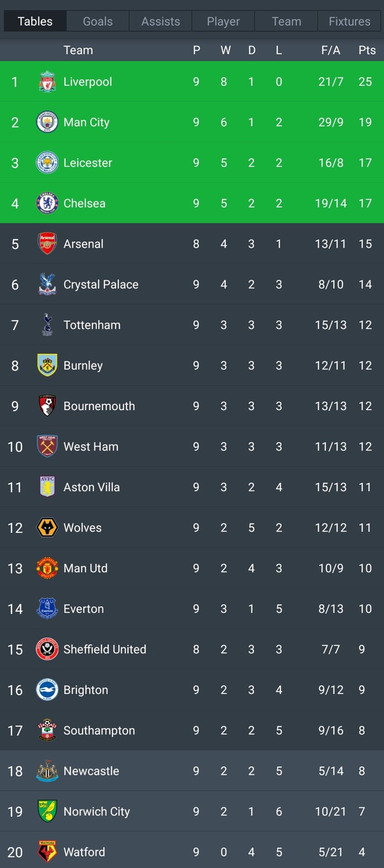Image resolution: width=384 pixels, height=868 pixels.
Task: Click the Liverpool club crest
Action: pos(47,82)
